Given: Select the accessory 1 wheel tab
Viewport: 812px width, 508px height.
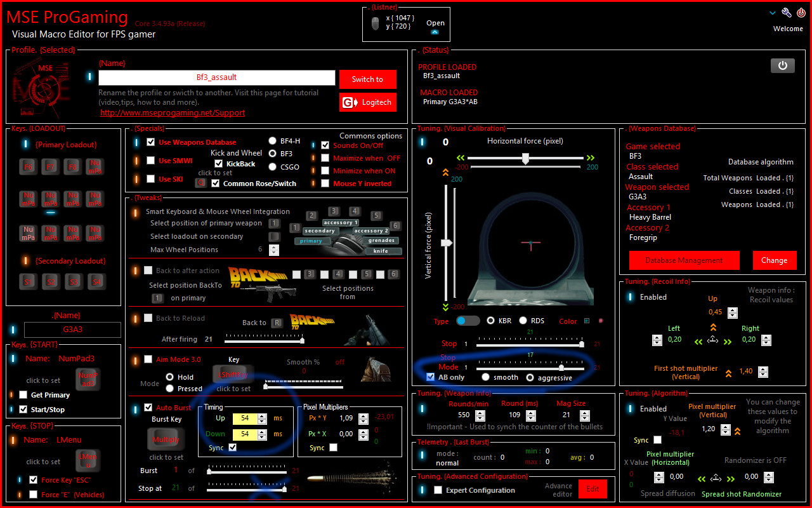Looking at the screenshot, I should point(341,223).
